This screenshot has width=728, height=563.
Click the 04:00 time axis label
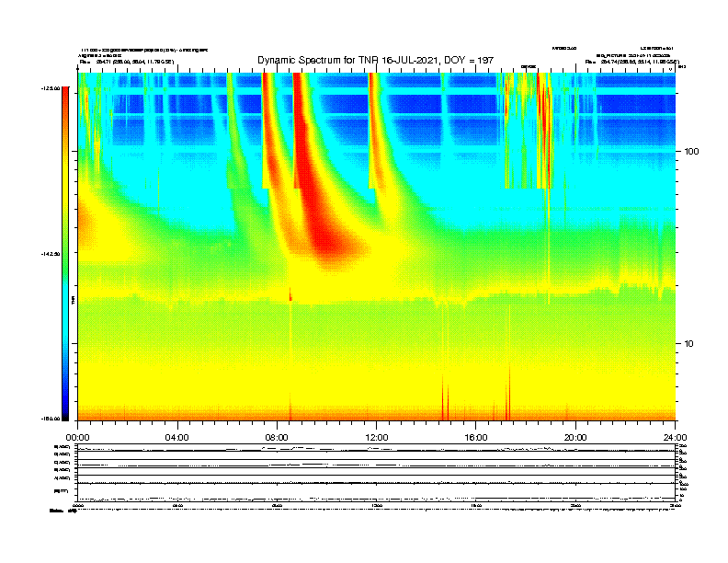[x=177, y=438]
